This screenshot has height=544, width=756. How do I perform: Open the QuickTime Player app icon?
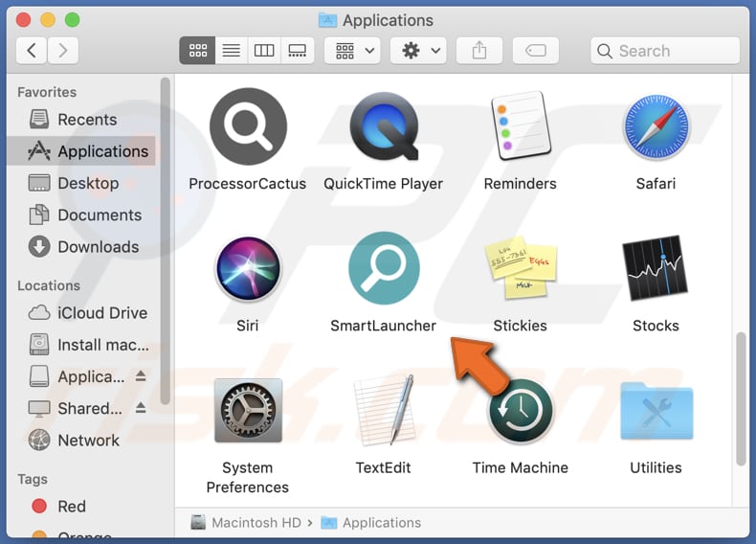coord(384,126)
